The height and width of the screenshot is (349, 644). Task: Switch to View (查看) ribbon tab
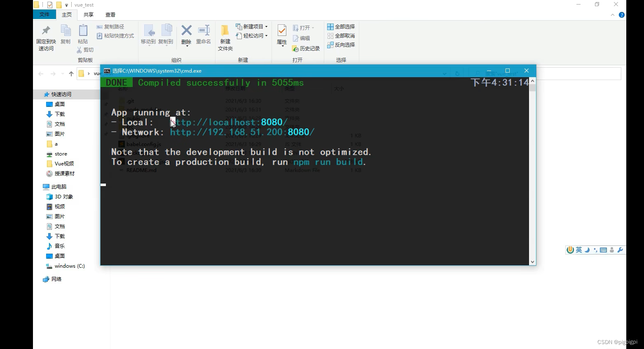tap(110, 14)
